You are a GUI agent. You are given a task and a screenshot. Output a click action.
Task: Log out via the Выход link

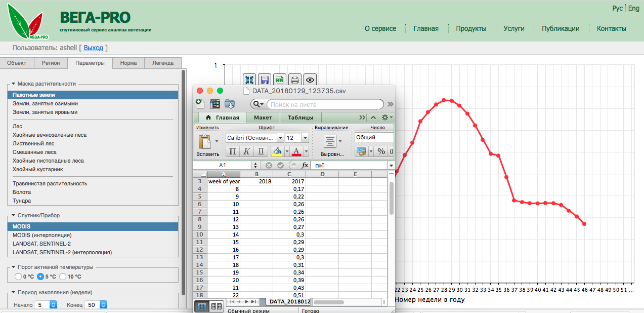[x=93, y=48]
